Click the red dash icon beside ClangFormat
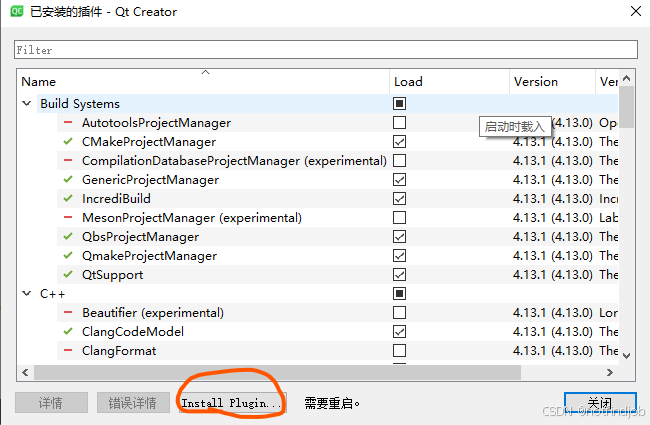Image resolution: width=650 pixels, height=425 pixels. 68,350
